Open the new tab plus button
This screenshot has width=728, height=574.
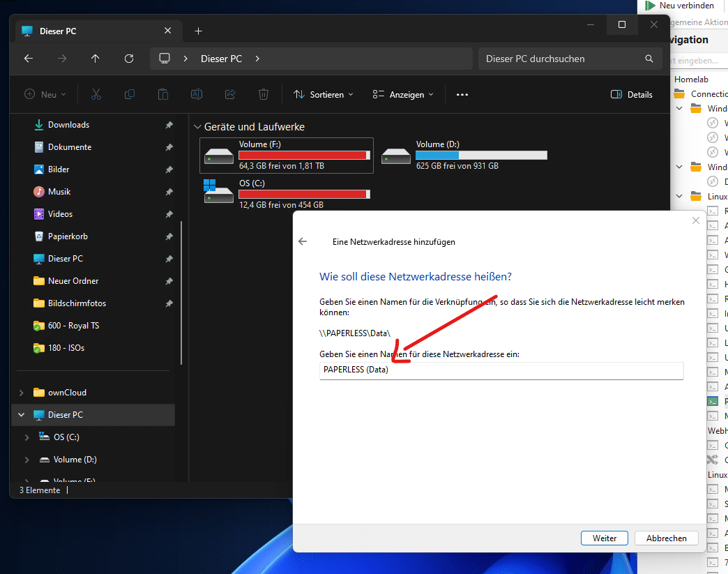click(x=198, y=31)
